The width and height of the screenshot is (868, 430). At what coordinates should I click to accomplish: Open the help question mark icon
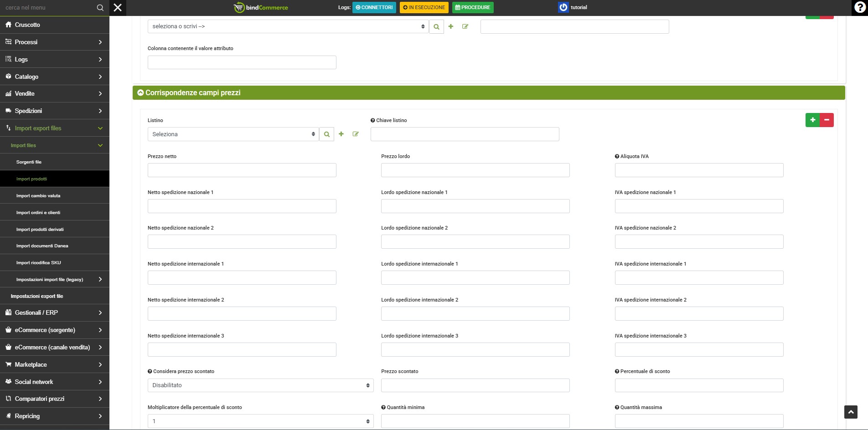point(860,8)
